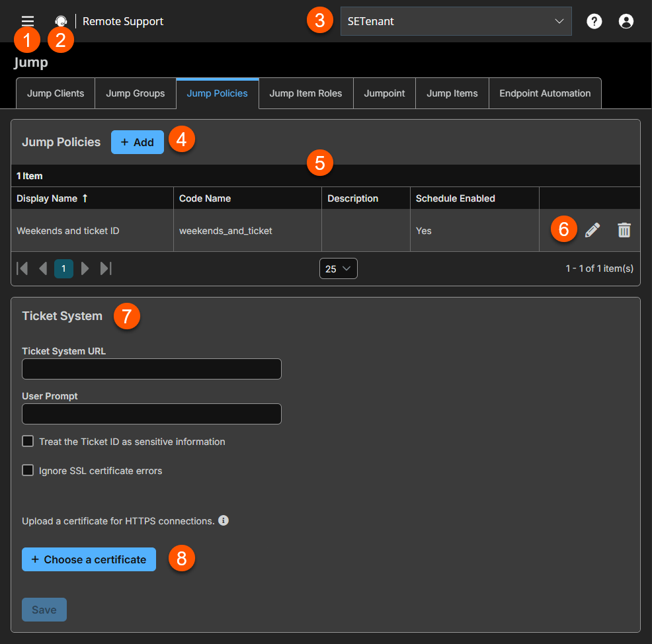Open the user account profile icon
Screen dimensions: 652x644
coord(626,21)
